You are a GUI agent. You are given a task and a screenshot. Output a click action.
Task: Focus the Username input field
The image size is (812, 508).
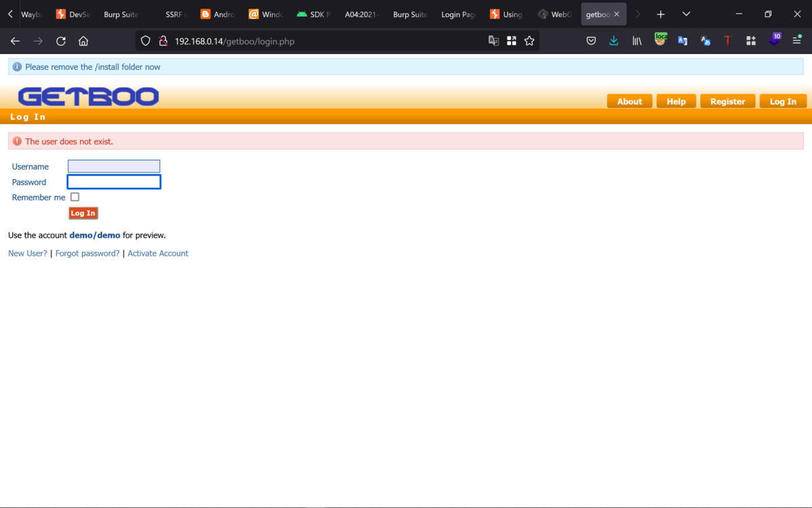[x=114, y=167]
